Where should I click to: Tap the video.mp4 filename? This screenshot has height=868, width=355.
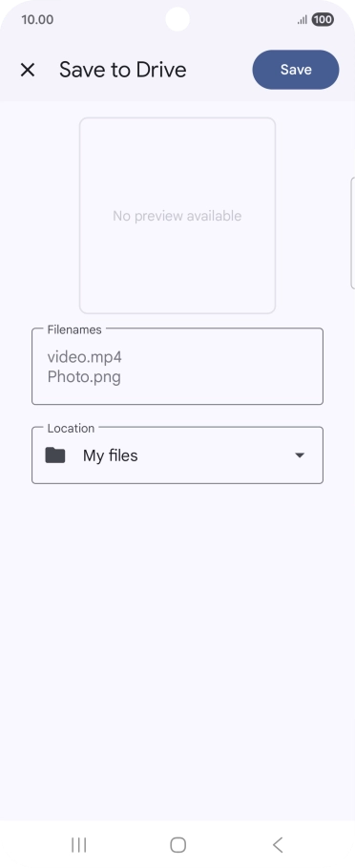pyautogui.click(x=85, y=357)
